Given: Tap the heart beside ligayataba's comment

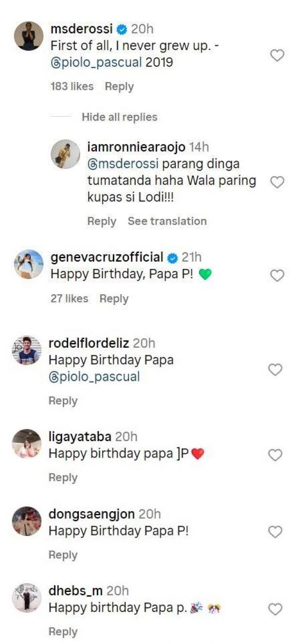Looking at the screenshot, I should pos(275,455).
